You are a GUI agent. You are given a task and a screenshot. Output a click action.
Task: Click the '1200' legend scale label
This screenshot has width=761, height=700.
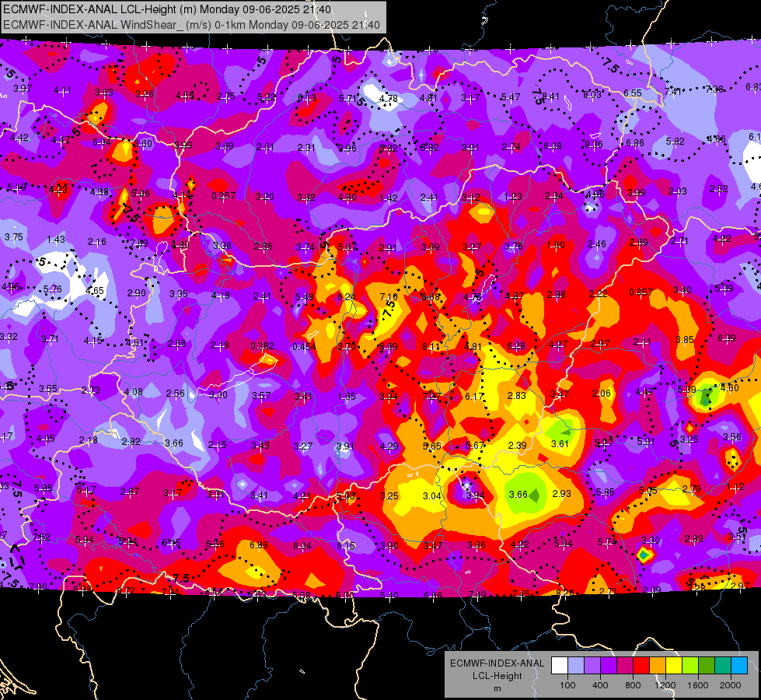click(x=665, y=685)
